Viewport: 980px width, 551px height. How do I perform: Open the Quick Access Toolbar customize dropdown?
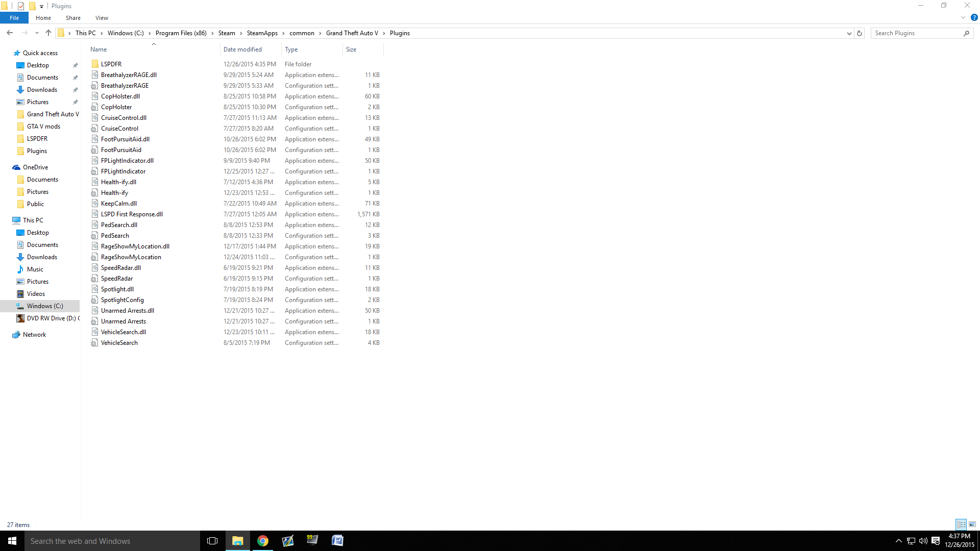click(x=42, y=6)
